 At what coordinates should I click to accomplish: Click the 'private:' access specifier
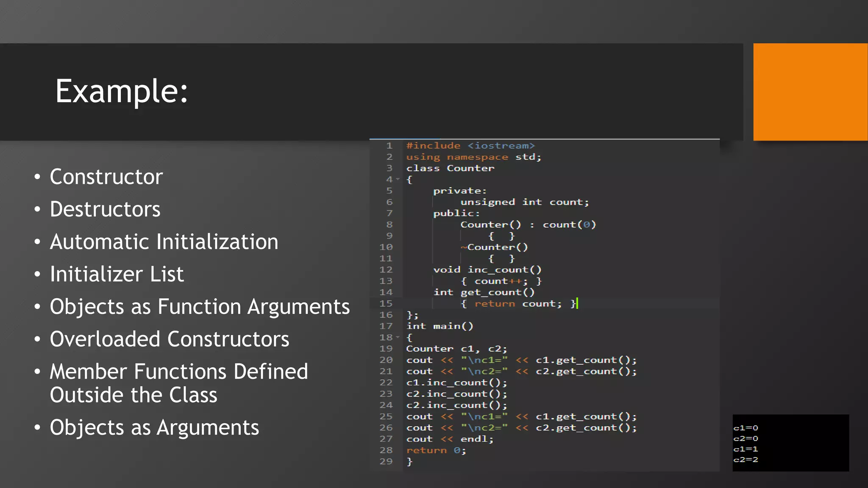pyautogui.click(x=460, y=191)
